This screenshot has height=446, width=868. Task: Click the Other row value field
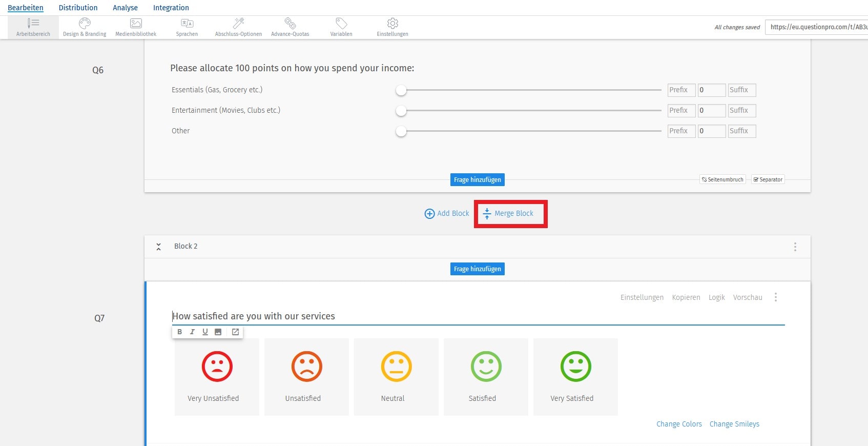pos(712,131)
